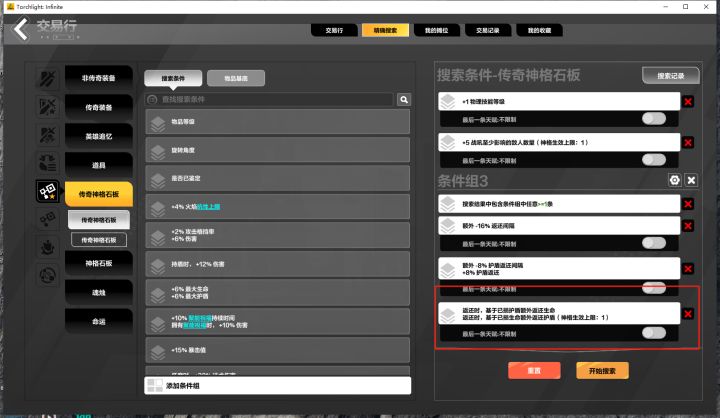Remove the two-line condition mentioning 神格生效上限 and 已损护盾

click(688, 314)
